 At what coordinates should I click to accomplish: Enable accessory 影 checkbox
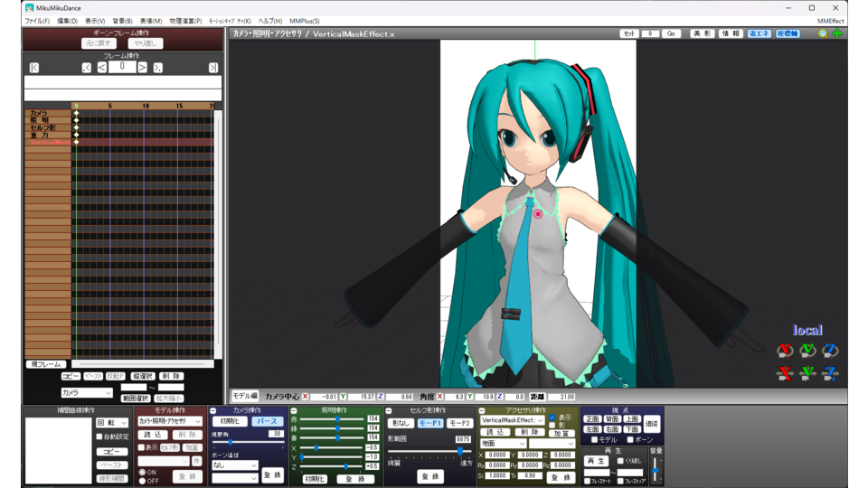552,425
